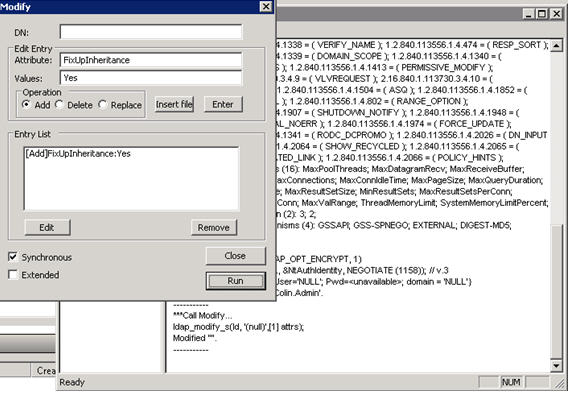Viewport: 569px width, 394px height.
Task: Click the 'Modified' output line
Action: tap(195, 338)
